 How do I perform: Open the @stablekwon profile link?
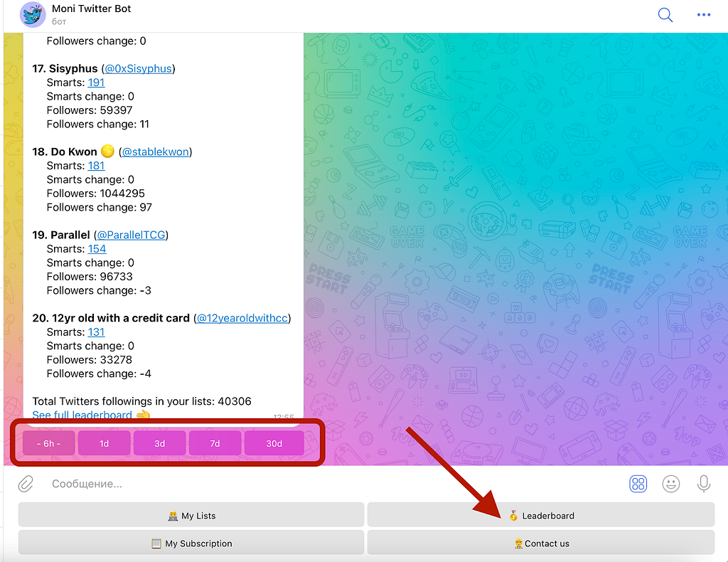click(156, 152)
